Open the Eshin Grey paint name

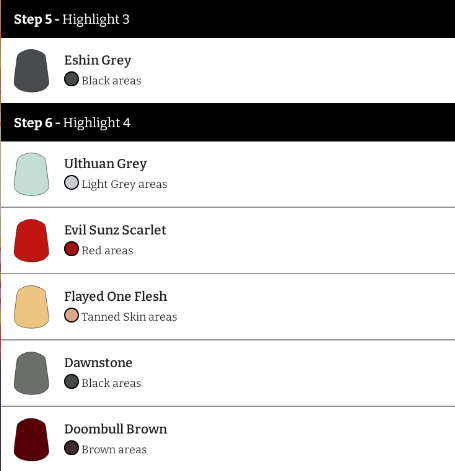point(98,61)
